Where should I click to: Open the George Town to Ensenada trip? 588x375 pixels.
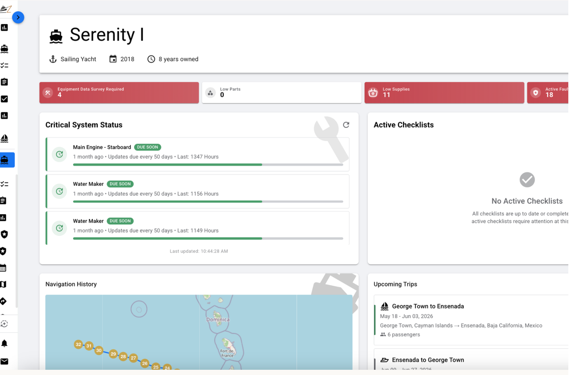pyautogui.click(x=471, y=320)
